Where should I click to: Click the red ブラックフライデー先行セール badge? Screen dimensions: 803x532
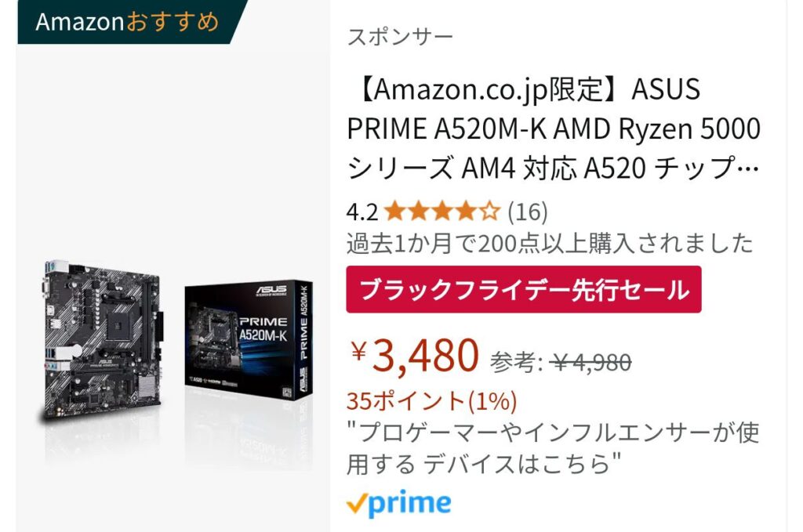pyautogui.click(x=524, y=290)
